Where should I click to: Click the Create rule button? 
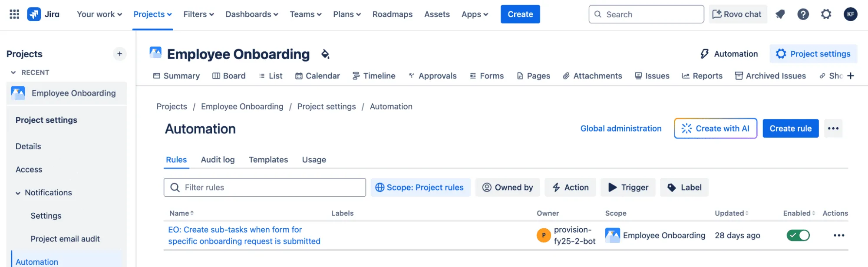click(x=790, y=129)
